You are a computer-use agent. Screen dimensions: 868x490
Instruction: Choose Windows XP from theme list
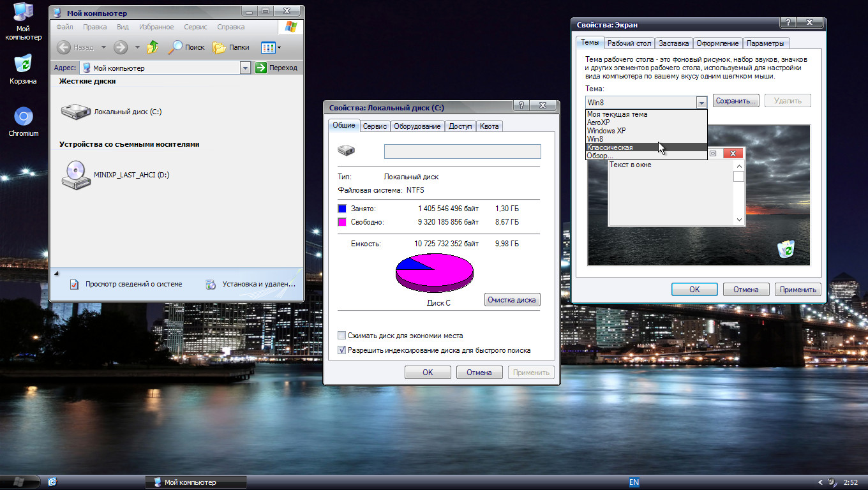606,131
